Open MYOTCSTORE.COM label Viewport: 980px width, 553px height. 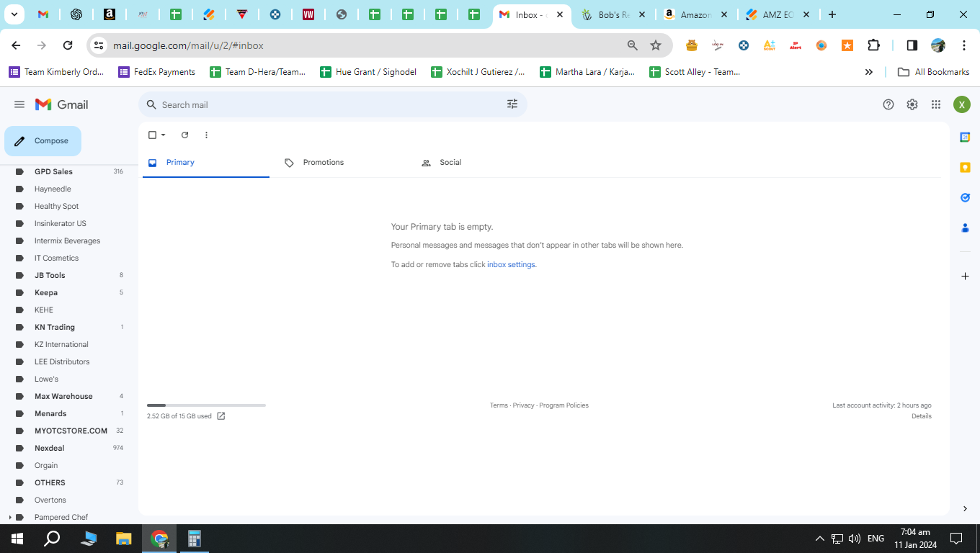69,431
